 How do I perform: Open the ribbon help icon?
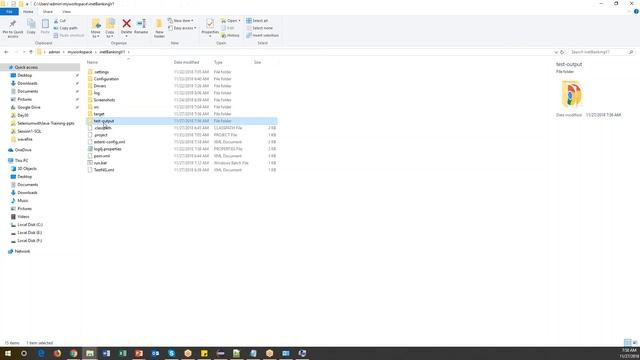[x=636, y=11]
